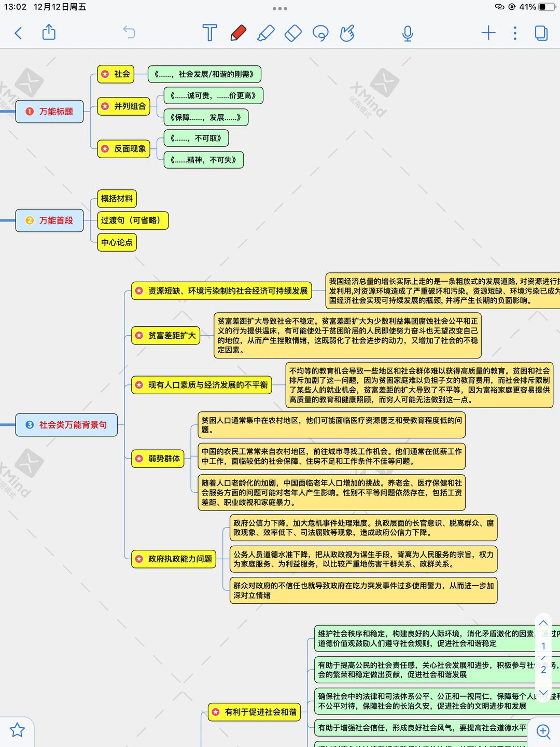This screenshot has width=560, height=747.
Task: Select the Eraser tool
Action: (293, 33)
